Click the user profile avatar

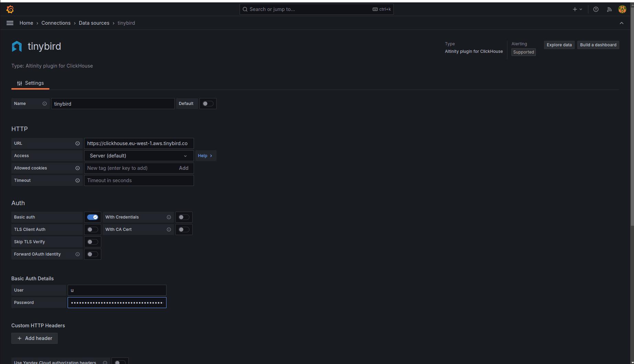tap(622, 9)
